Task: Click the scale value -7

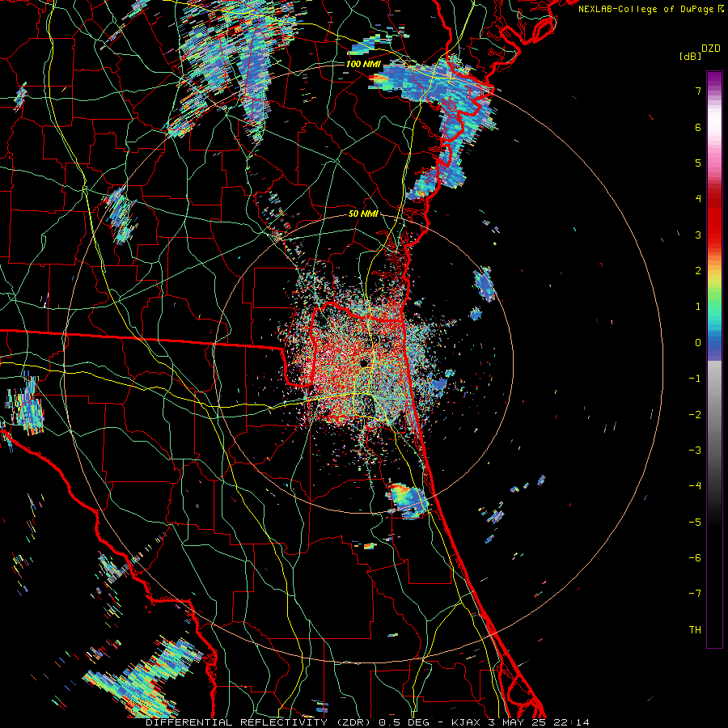Action: (x=695, y=594)
